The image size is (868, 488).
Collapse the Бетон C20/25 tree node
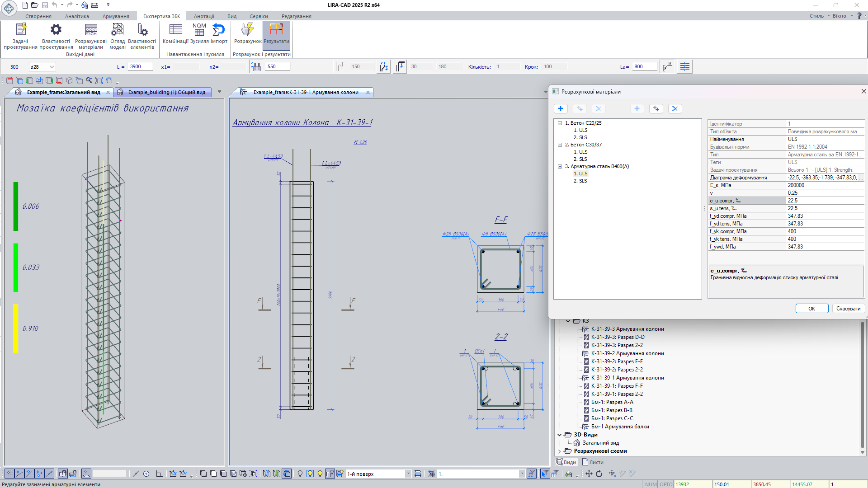(560, 123)
